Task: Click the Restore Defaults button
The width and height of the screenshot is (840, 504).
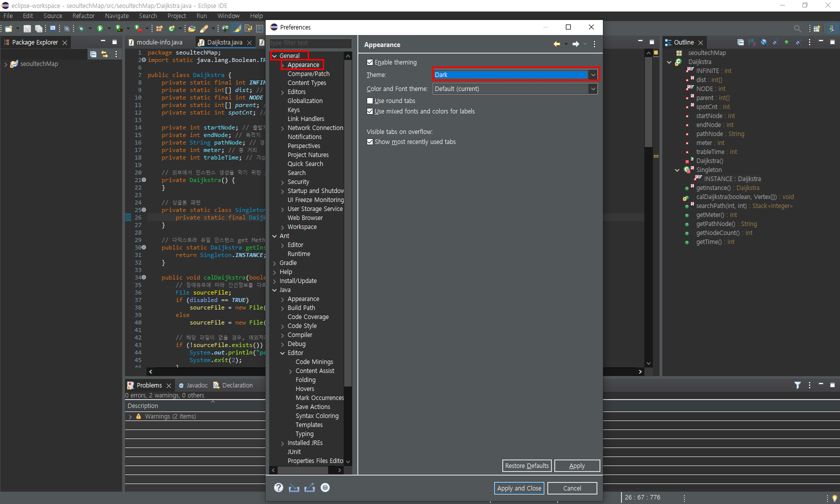Action: pos(527,466)
